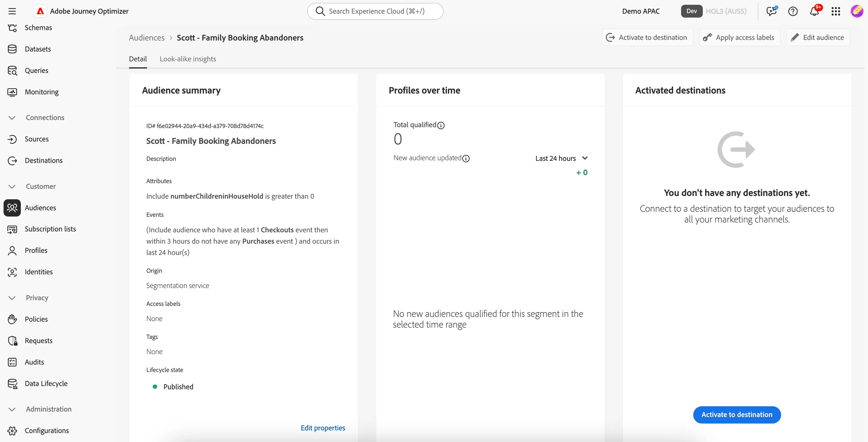Screen dimensions: 868x442
Task: Open the Last 24 hours dropdown
Action: pyautogui.click(x=561, y=158)
